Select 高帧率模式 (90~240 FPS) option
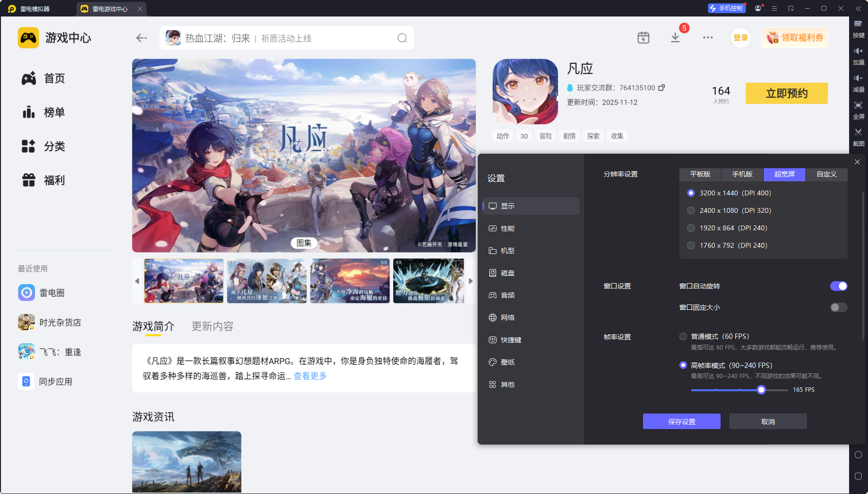 [x=726, y=366]
